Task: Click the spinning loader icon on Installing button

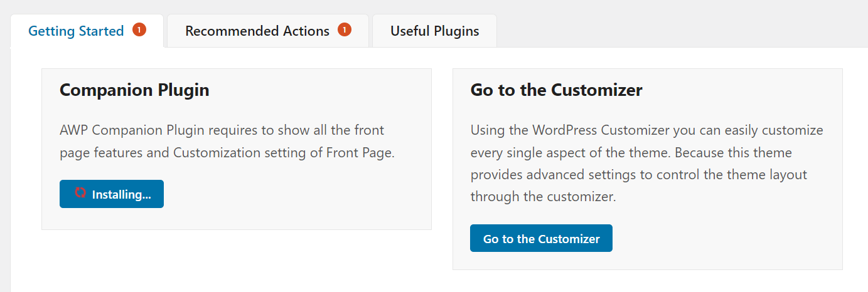Action: pos(80,194)
